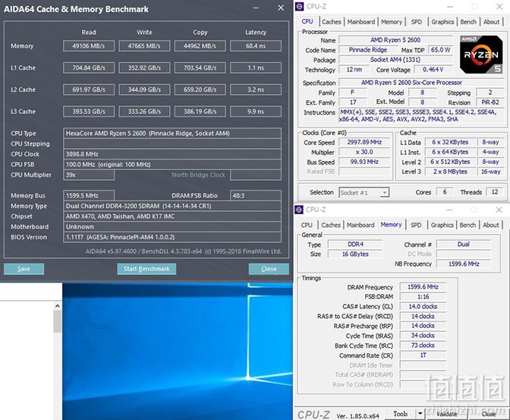
Task: Open the Mainboard tab in the lower CPU-Z window
Action: [360, 225]
